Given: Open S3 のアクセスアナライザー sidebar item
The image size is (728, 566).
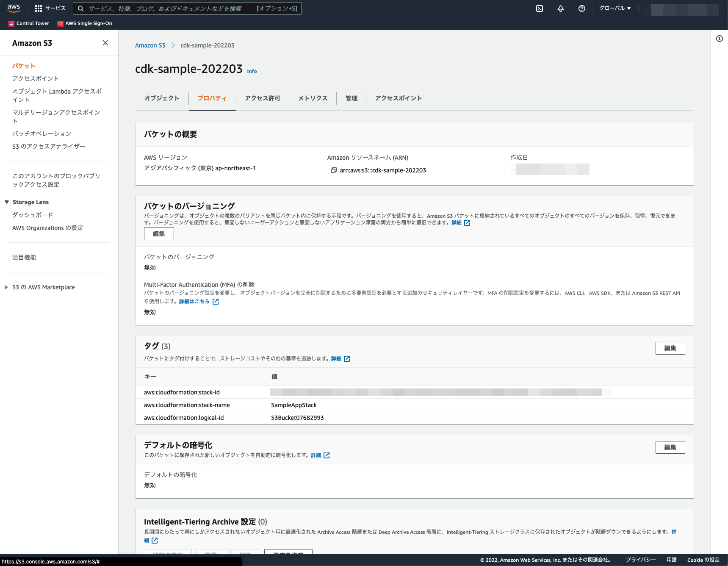Looking at the screenshot, I should tap(49, 147).
